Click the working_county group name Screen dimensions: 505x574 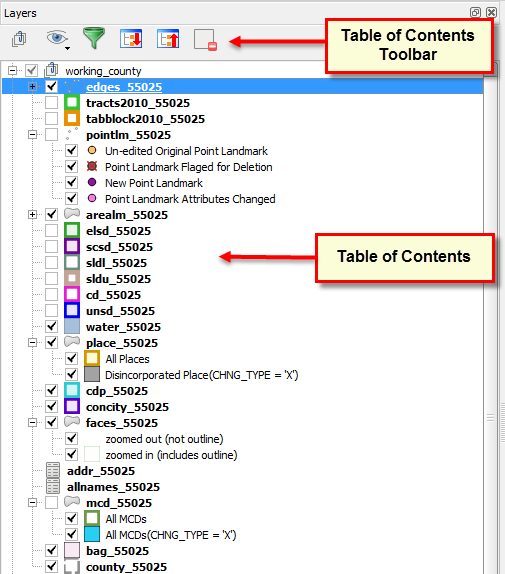point(103,71)
